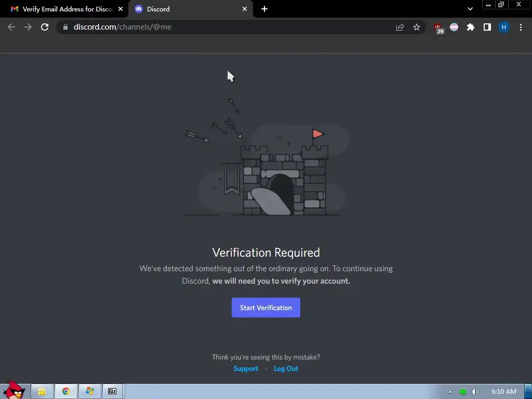Open the yellow taskbar app

42,392
